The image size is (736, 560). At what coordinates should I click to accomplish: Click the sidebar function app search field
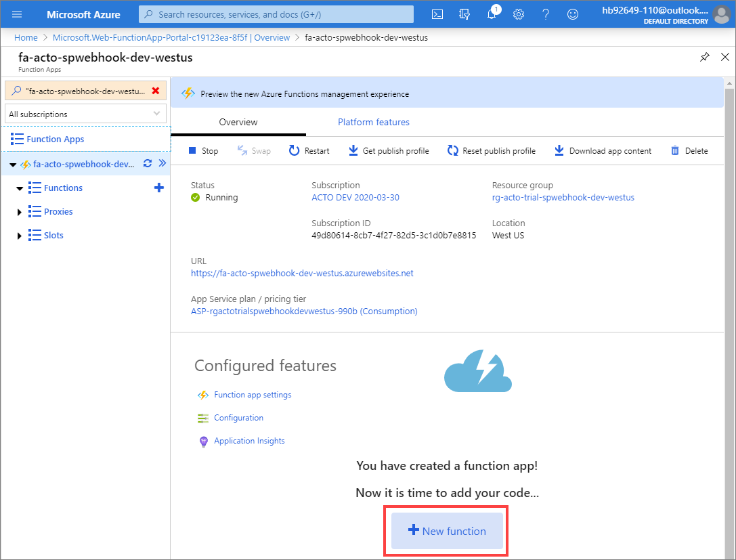coord(85,91)
